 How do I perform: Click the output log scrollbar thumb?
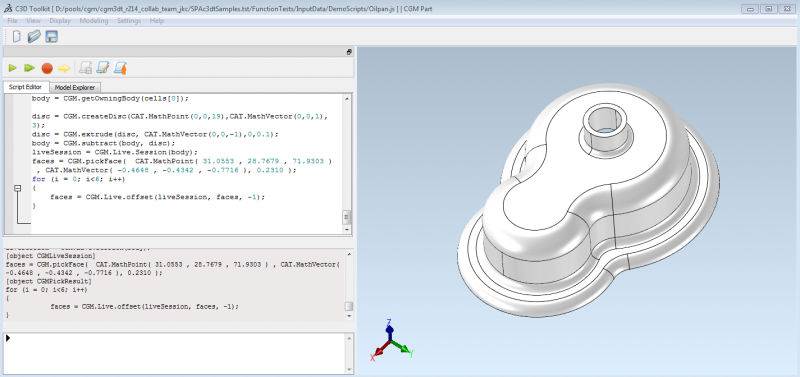(x=348, y=306)
